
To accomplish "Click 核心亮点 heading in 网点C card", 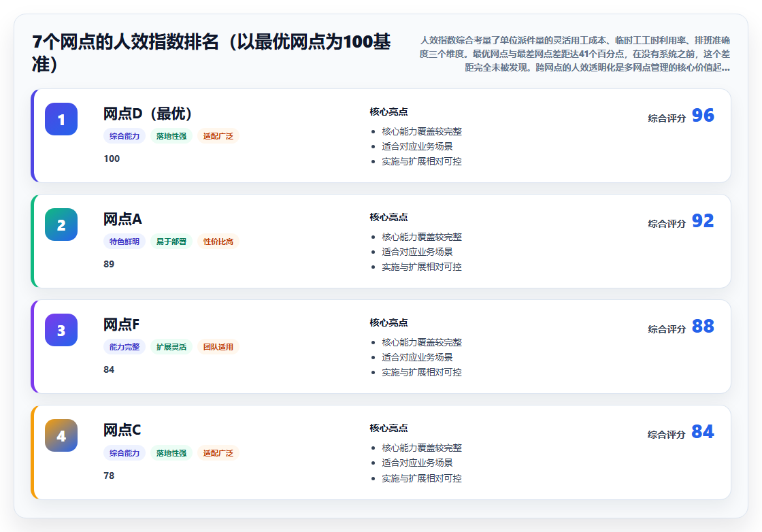I will pyautogui.click(x=388, y=428).
